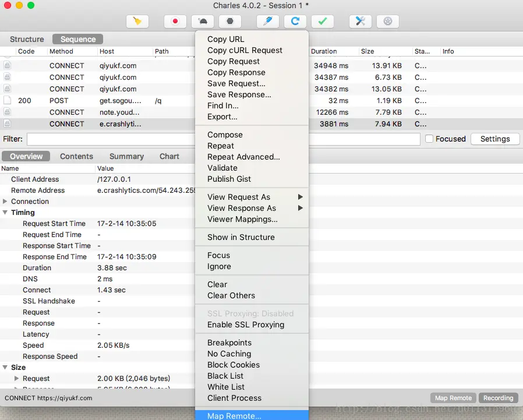Image resolution: width=523 pixels, height=420 pixels.
Task: Click the green checkmark Validate toolbar icon
Action: (x=322, y=22)
